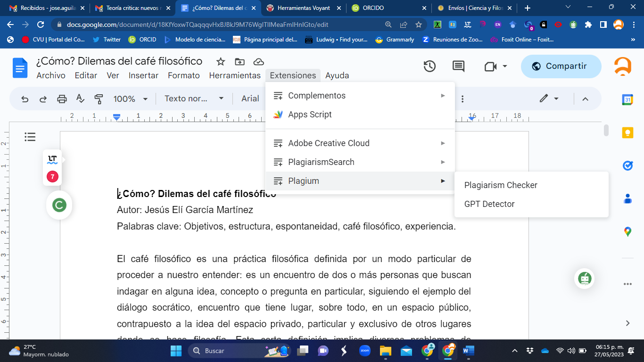The image size is (644, 362).
Task: Click the green robot assistant icon
Action: pyautogui.click(x=585, y=279)
